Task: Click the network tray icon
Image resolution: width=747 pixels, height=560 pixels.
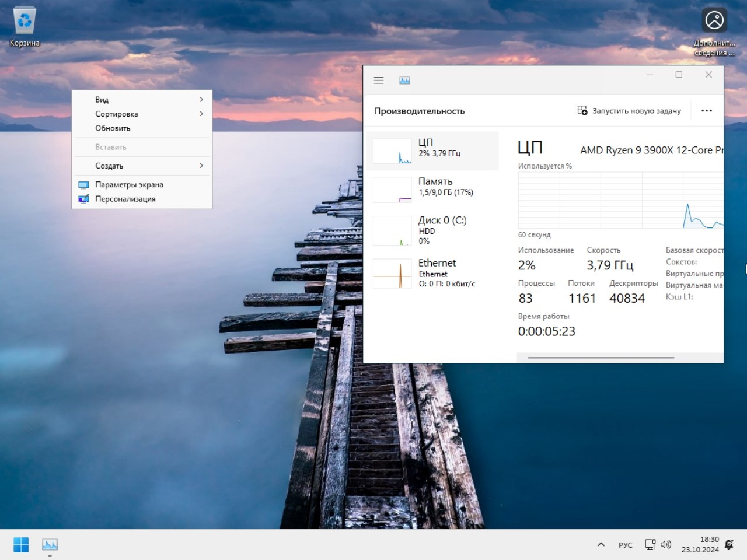Action: tap(650, 544)
